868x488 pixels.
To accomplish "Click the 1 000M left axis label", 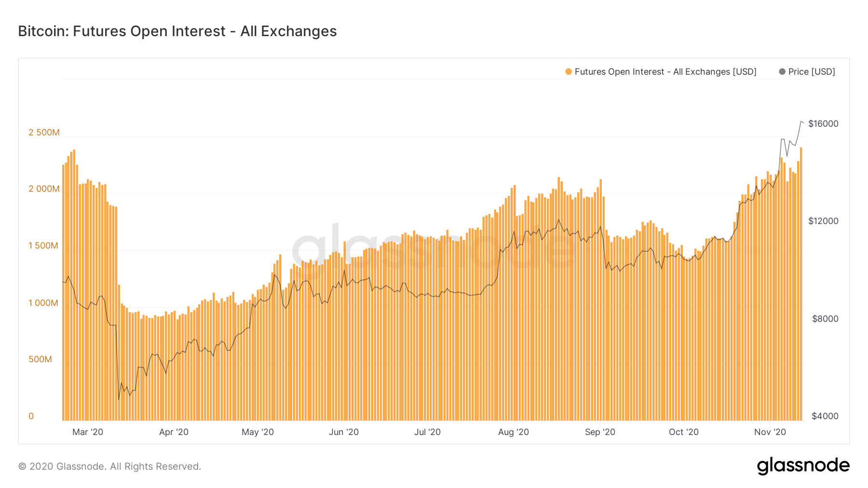I will coord(43,303).
